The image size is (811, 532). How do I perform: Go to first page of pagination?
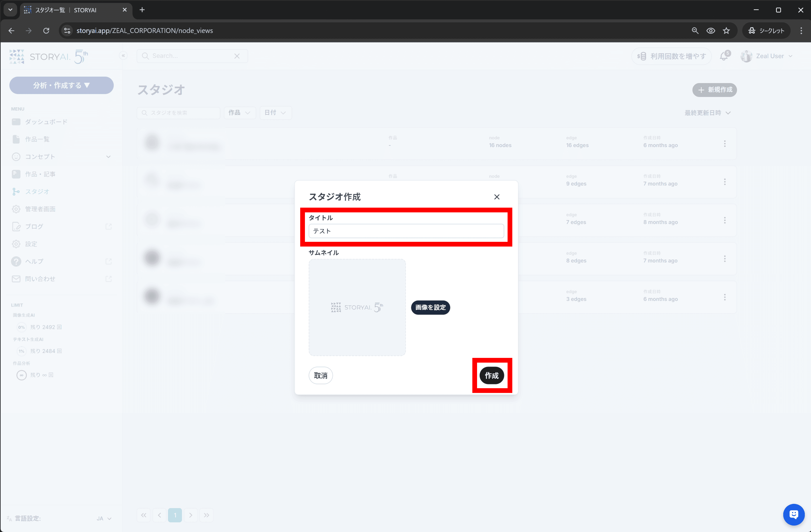[144, 515]
